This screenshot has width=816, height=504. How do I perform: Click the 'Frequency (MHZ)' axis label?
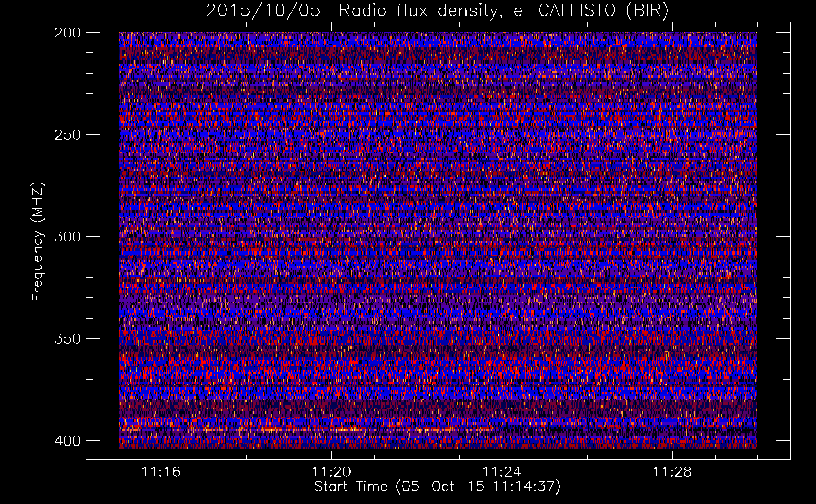(x=38, y=241)
